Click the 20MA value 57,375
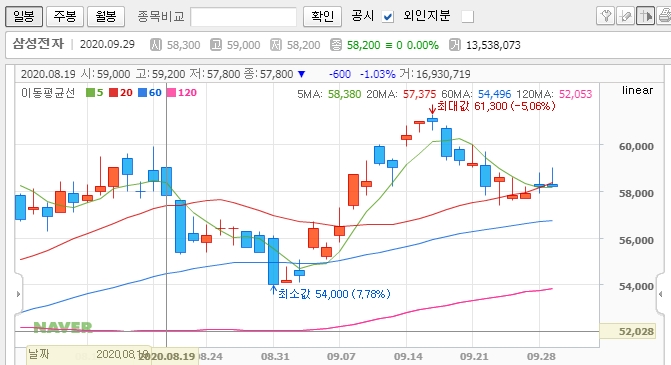 [419, 94]
